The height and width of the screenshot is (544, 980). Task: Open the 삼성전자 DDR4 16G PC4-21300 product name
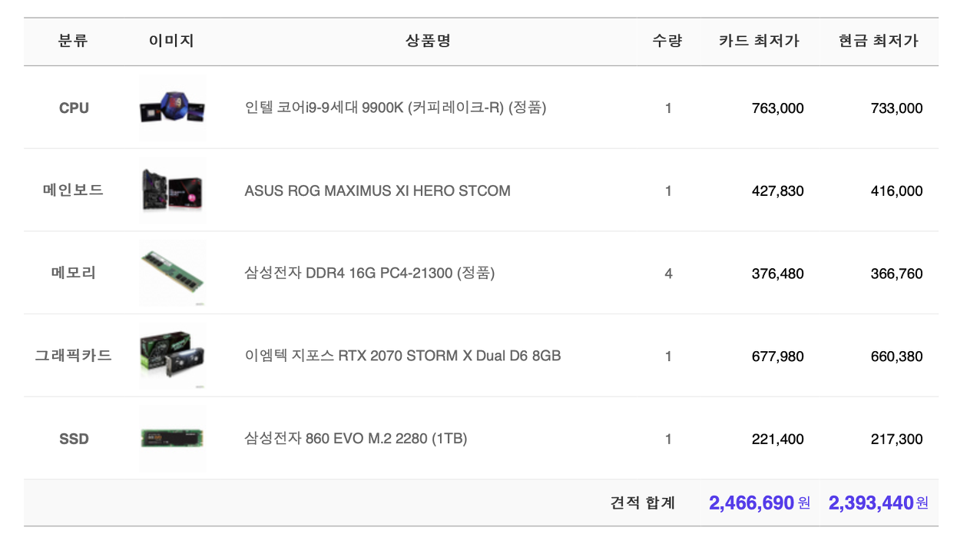point(369,274)
